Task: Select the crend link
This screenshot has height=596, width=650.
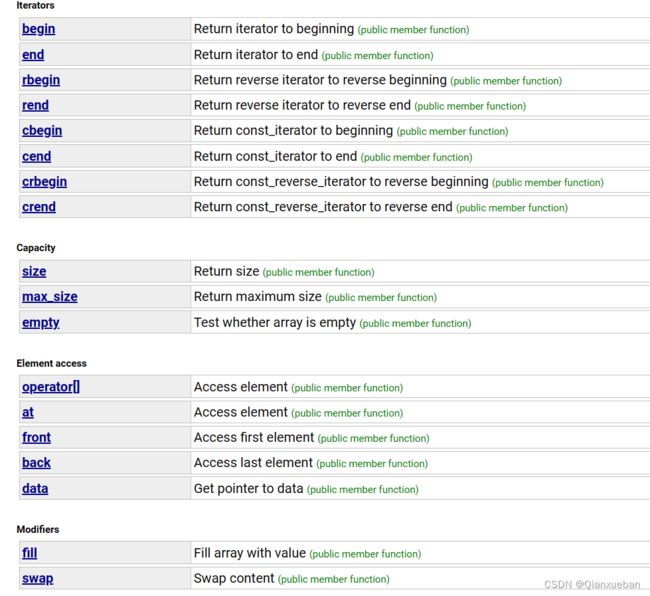Action: pyautogui.click(x=39, y=207)
